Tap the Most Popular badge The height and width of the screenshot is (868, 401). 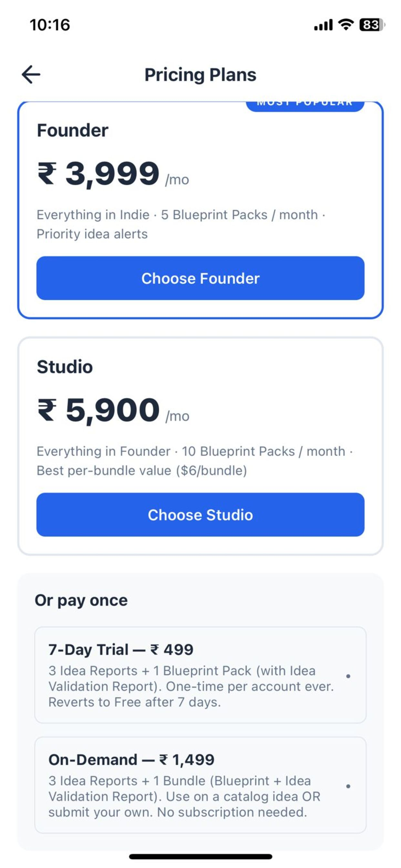[x=305, y=105]
